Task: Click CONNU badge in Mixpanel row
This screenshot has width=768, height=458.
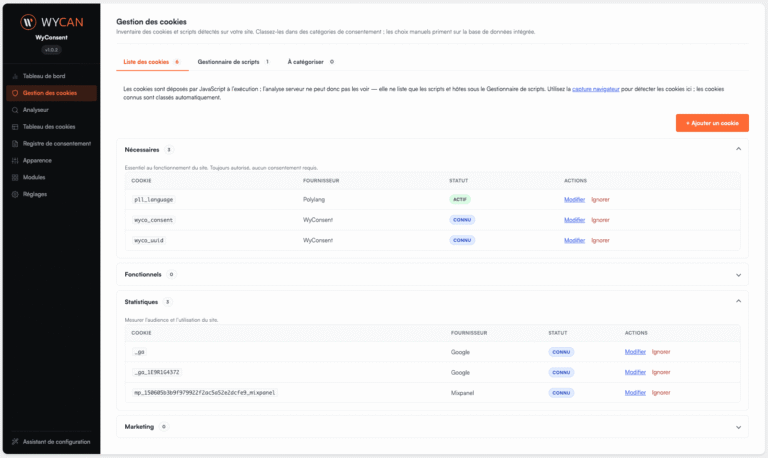Action: point(561,393)
